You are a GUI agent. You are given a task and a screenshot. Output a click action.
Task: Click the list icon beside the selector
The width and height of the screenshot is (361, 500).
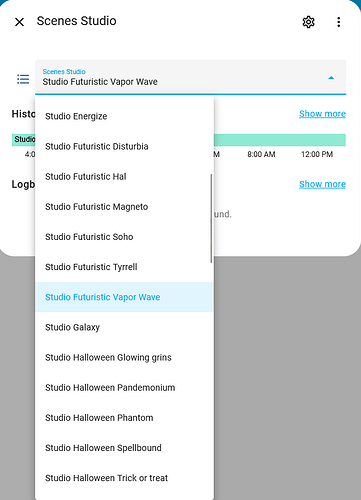pyautogui.click(x=23, y=79)
